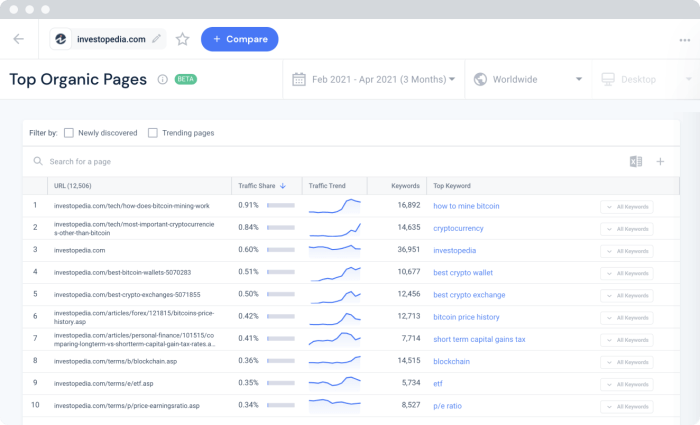This screenshot has width=700, height=425.
Task: Expand All Keywords for blockchain row
Action: [x=627, y=362]
